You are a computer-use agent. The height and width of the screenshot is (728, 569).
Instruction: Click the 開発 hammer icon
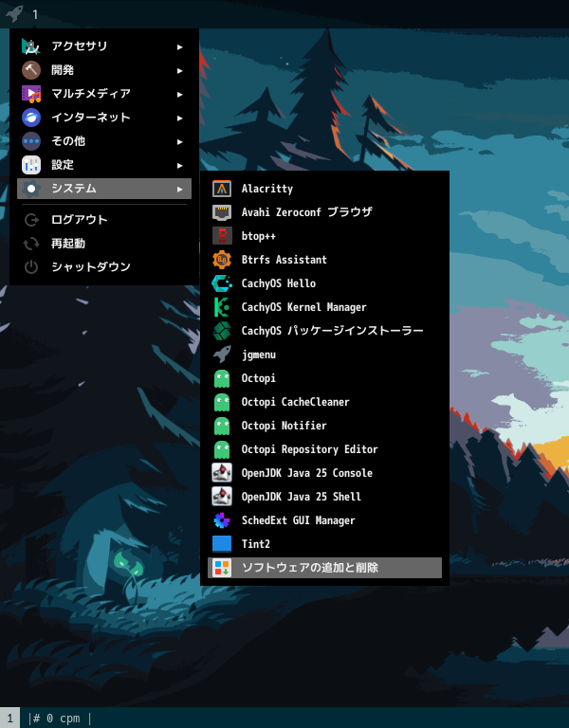(31, 70)
